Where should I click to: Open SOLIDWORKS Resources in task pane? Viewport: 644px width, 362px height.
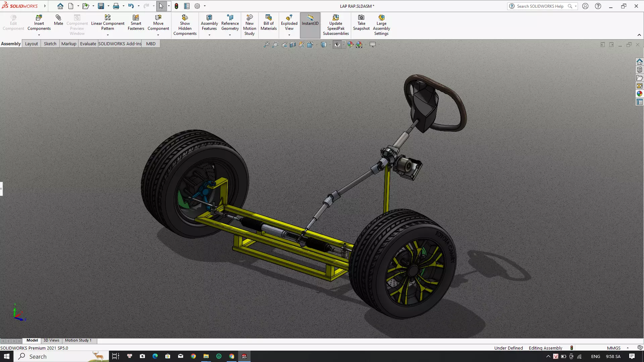pyautogui.click(x=640, y=62)
